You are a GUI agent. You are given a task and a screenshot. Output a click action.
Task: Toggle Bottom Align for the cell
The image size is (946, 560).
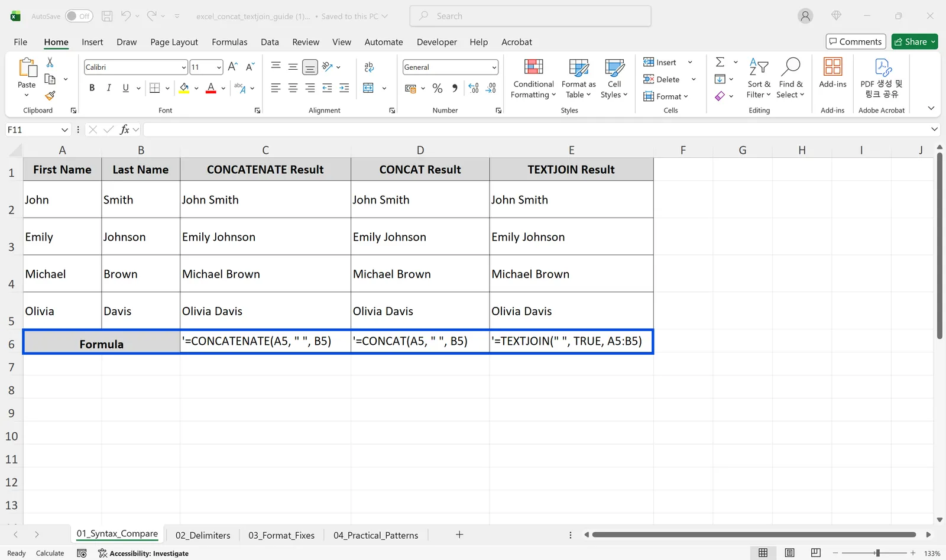click(x=310, y=67)
